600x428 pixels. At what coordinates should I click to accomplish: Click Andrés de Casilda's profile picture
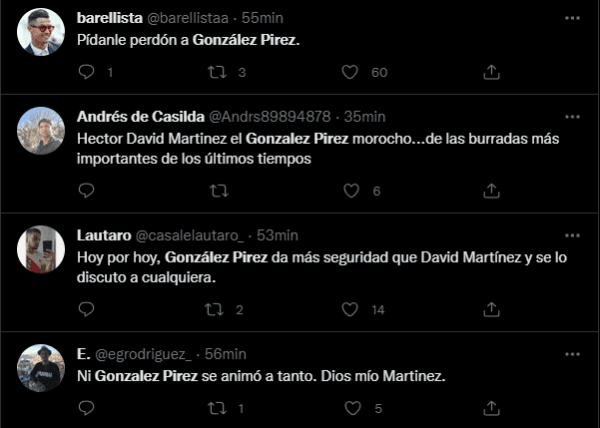click(x=41, y=129)
